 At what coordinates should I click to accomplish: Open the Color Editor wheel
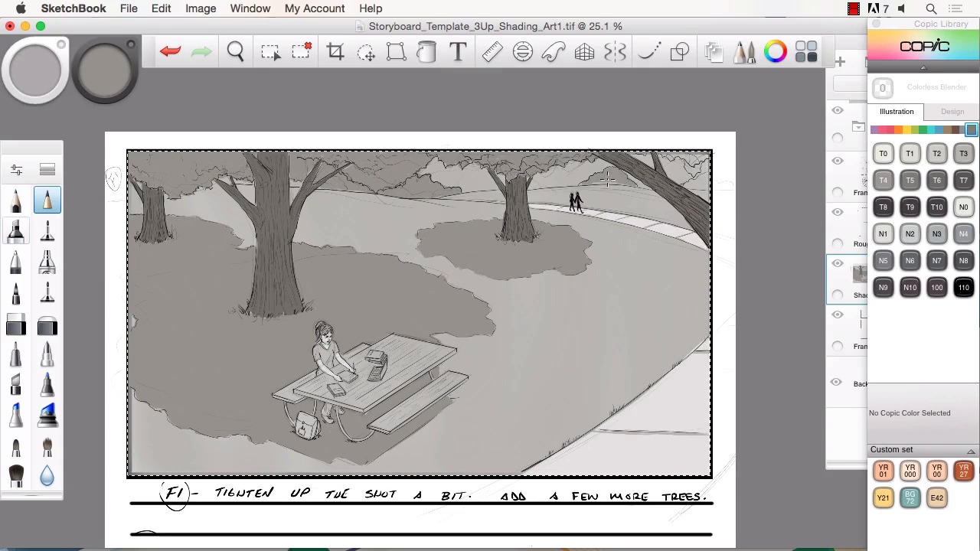click(776, 51)
